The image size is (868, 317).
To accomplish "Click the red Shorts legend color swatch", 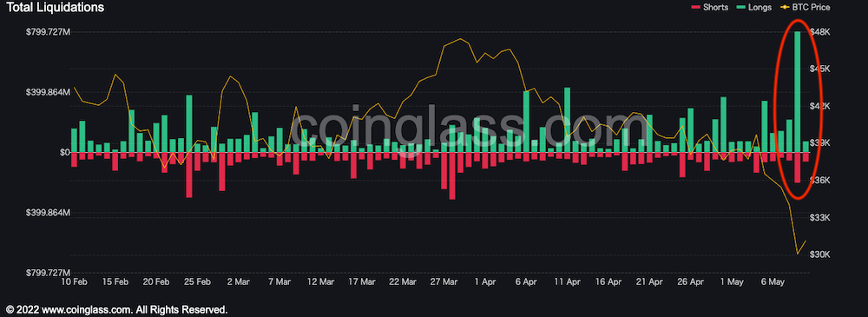I will click(696, 7).
